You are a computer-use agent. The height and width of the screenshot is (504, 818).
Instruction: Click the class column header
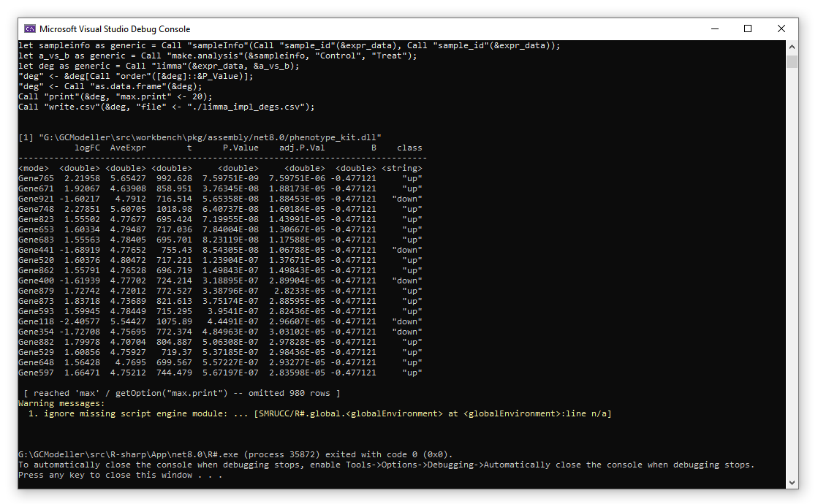409,148
